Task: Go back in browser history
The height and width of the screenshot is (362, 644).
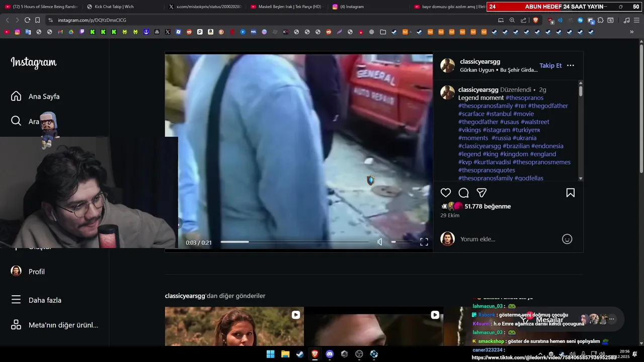Action: point(7,20)
